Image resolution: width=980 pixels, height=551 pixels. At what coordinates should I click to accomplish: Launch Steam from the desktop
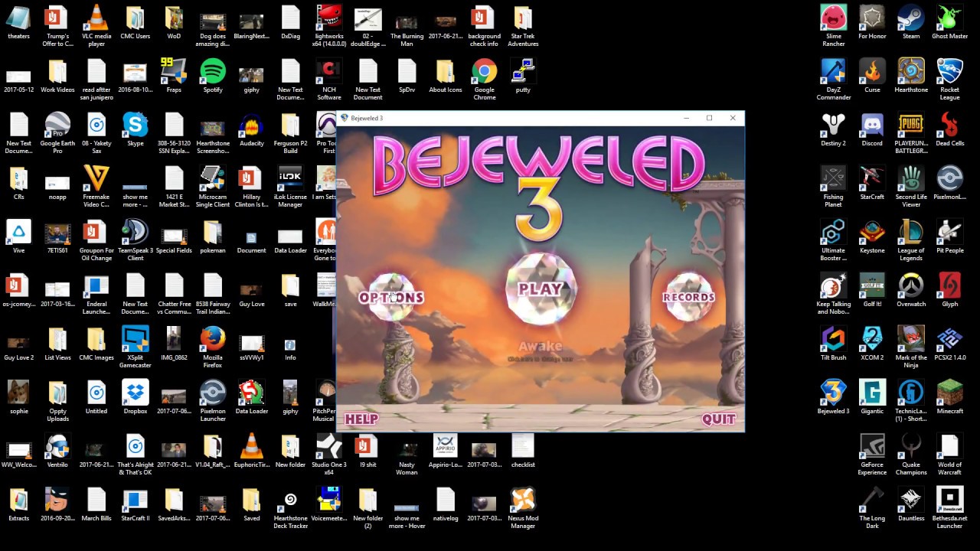pos(910,17)
